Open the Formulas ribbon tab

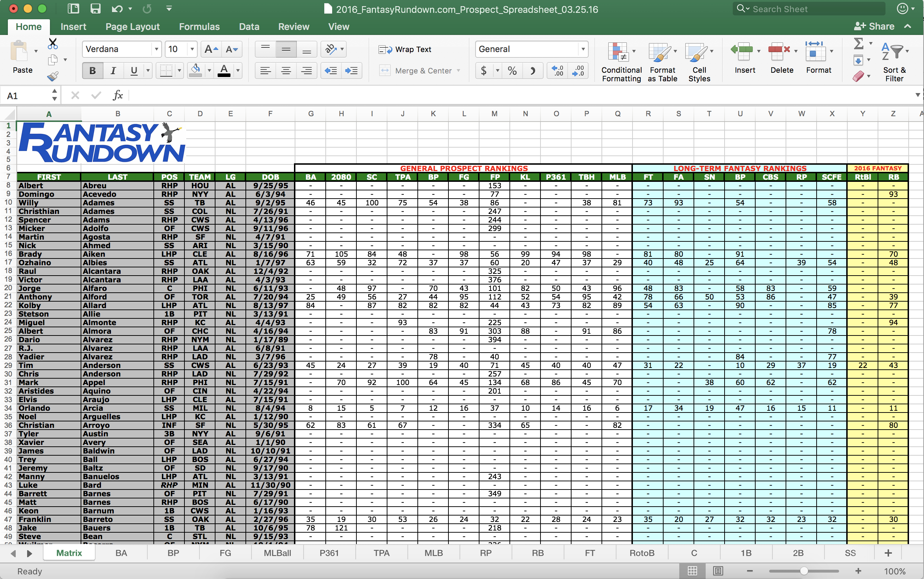click(x=199, y=27)
